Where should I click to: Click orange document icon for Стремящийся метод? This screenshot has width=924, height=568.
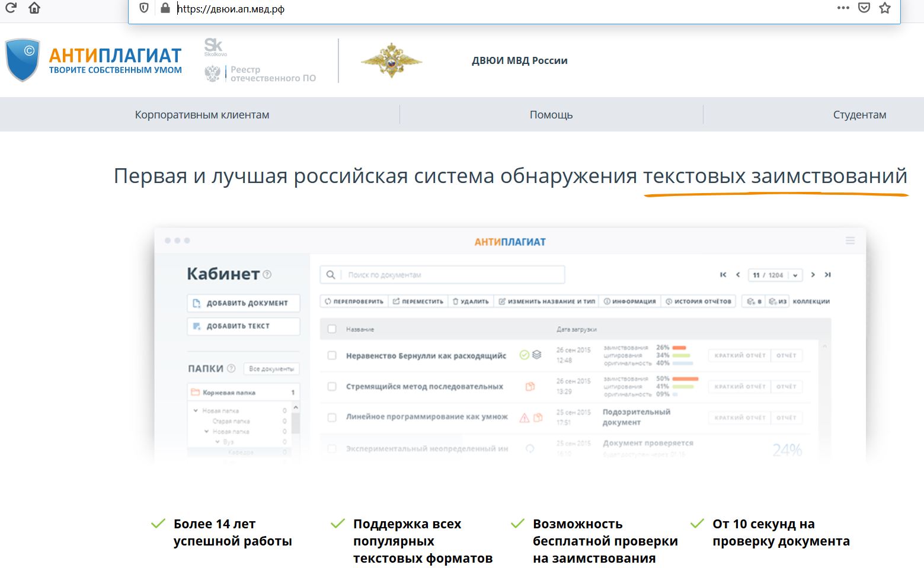[530, 386]
